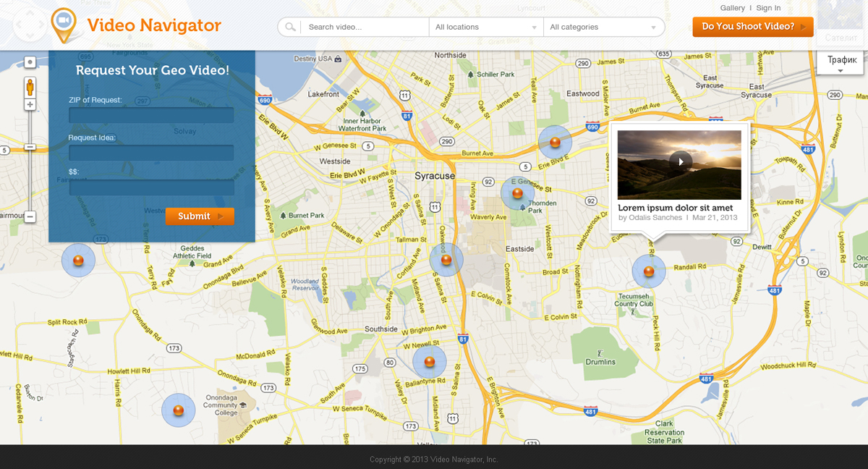868x469 pixels.
Task: Click the map marker near Ballantyne Rd
Action: coord(430,362)
